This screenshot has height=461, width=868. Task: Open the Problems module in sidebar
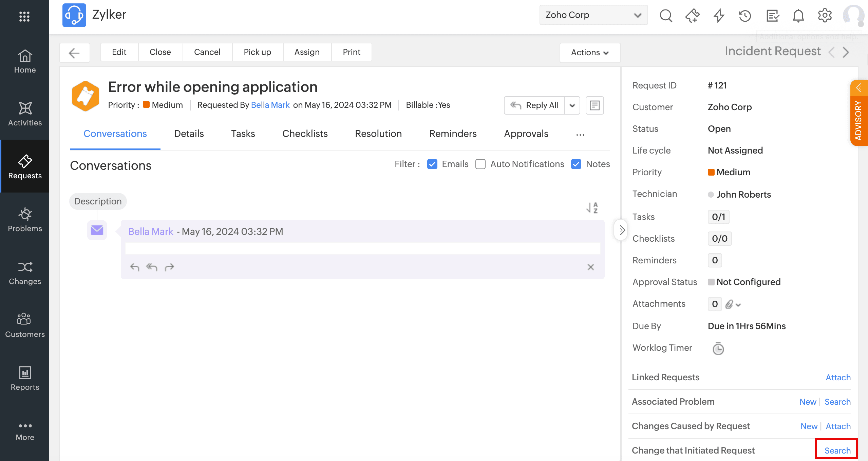(x=25, y=220)
